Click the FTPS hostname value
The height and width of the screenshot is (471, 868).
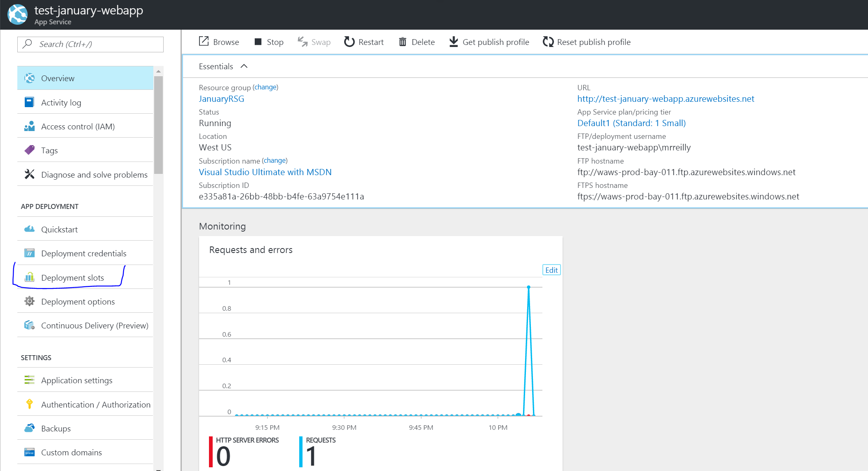click(x=688, y=196)
